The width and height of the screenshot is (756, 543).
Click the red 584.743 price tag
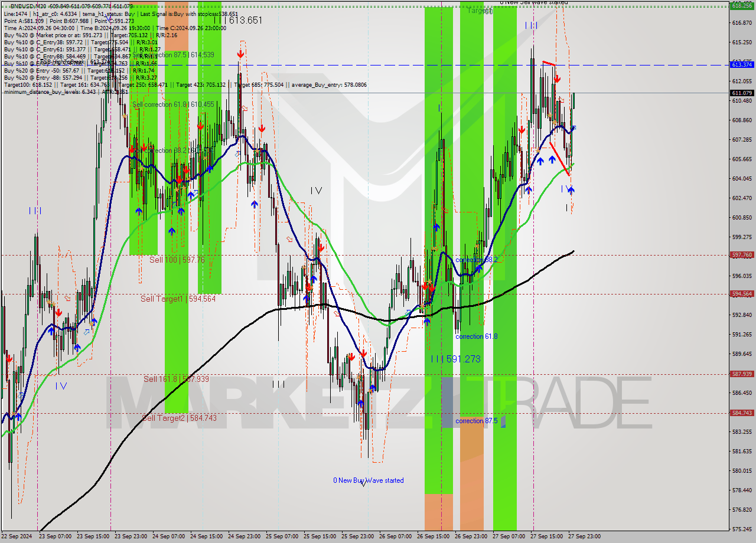(742, 413)
